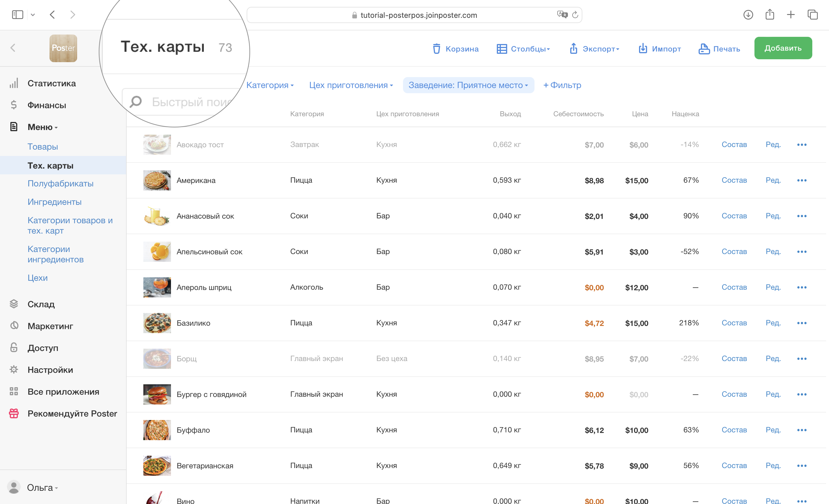Viewport: 829px width, 504px height.
Task: Open the Рекомендуйте Poster gift icon
Action: tap(14, 414)
